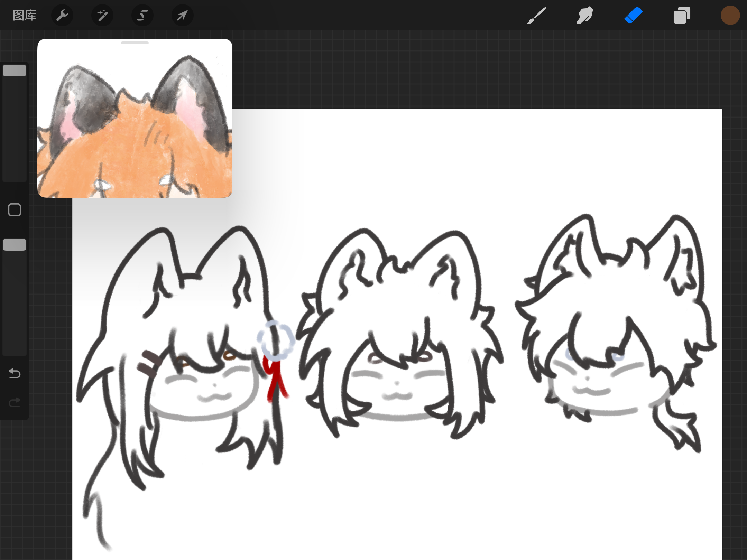Click the brush size slider handle
The width and height of the screenshot is (747, 560).
[15, 71]
